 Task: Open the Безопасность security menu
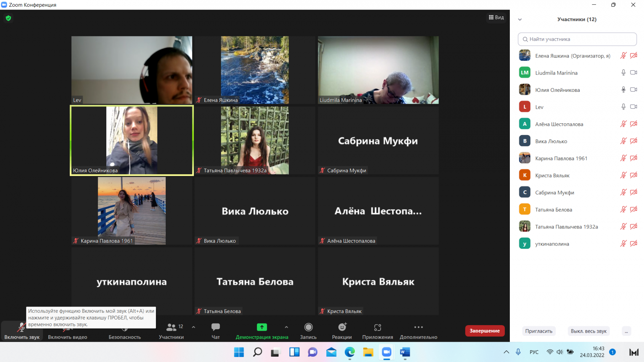(125, 331)
